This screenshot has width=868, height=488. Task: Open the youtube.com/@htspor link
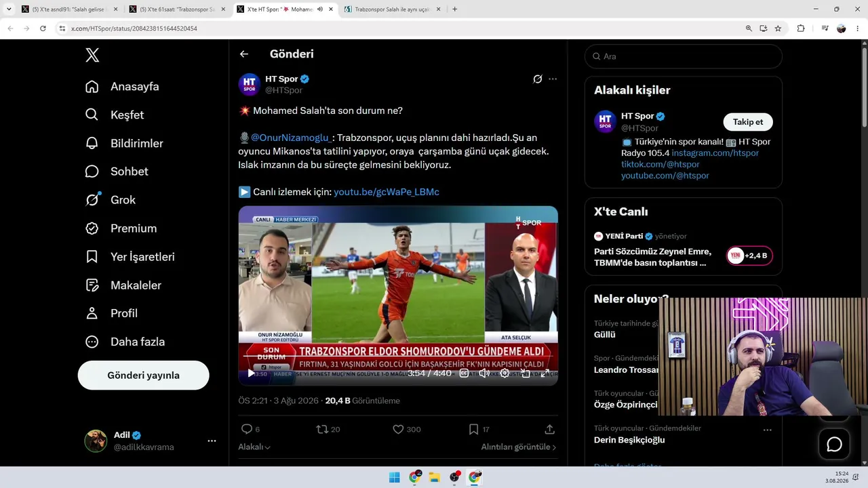click(x=665, y=176)
